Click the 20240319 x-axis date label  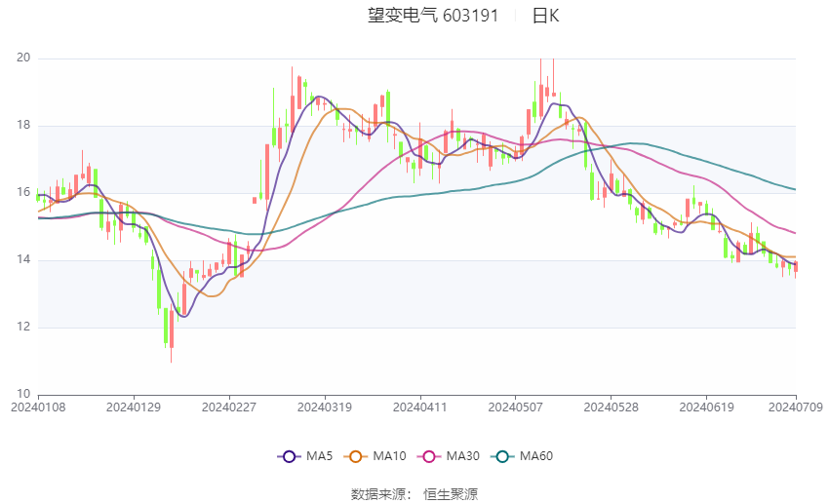click(x=325, y=407)
